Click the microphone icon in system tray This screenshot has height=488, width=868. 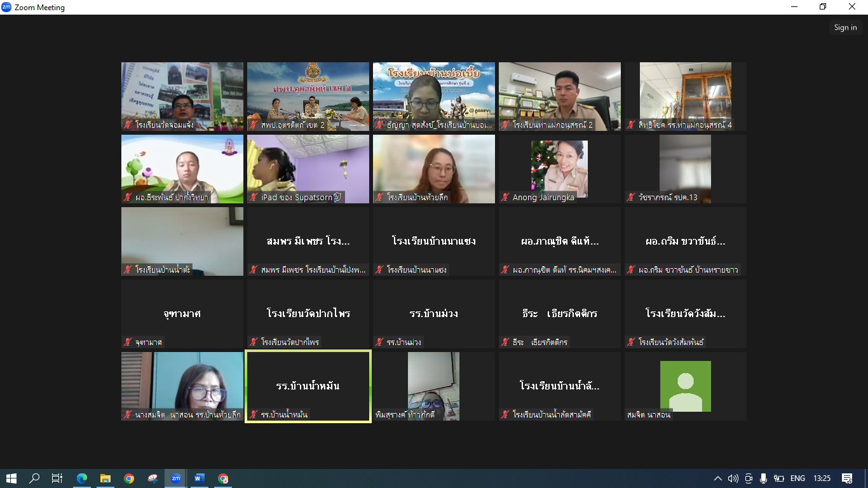tap(763, 478)
